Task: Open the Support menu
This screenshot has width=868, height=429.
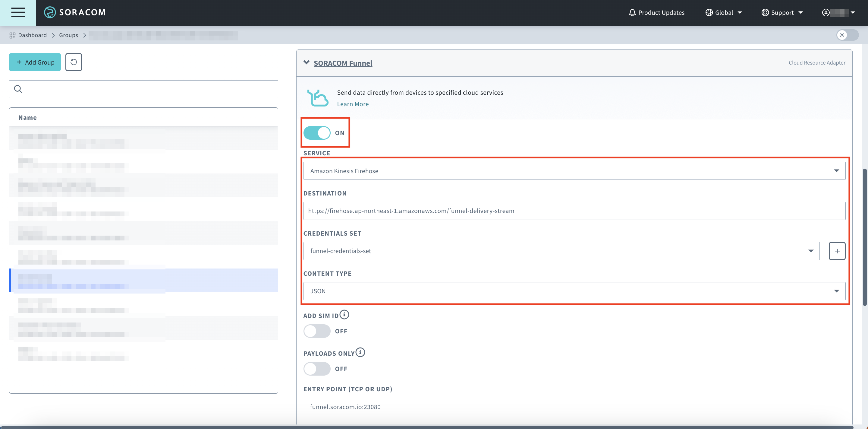Action: coord(782,12)
